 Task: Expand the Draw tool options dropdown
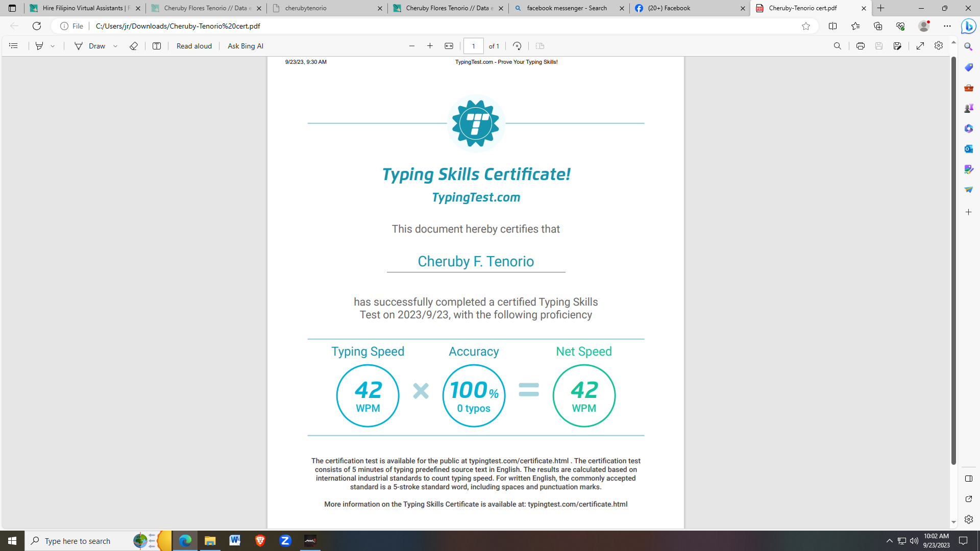[116, 46]
